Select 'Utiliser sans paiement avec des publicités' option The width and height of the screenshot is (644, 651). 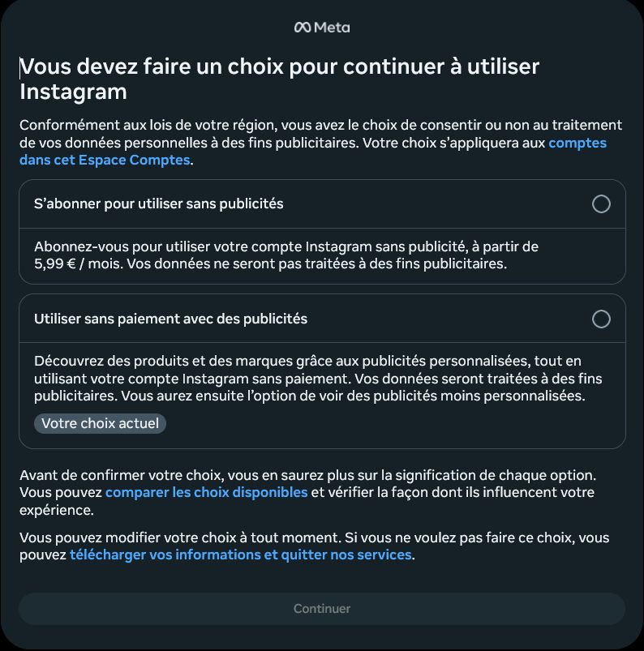pos(603,319)
